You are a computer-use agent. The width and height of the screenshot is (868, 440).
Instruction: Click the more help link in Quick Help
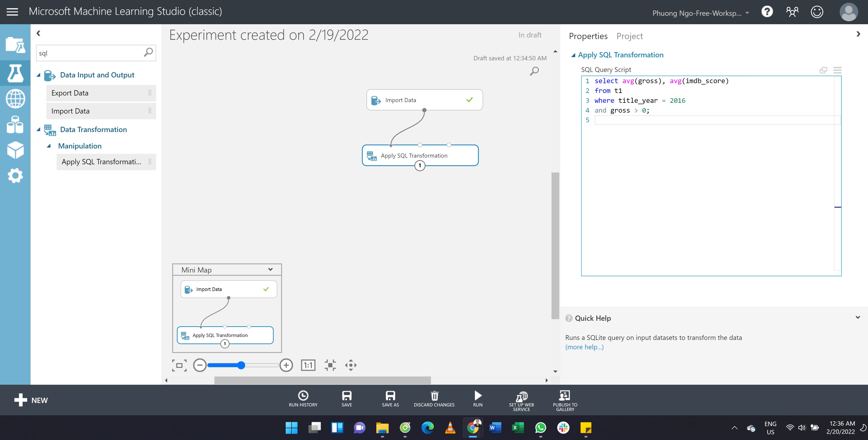(584, 347)
